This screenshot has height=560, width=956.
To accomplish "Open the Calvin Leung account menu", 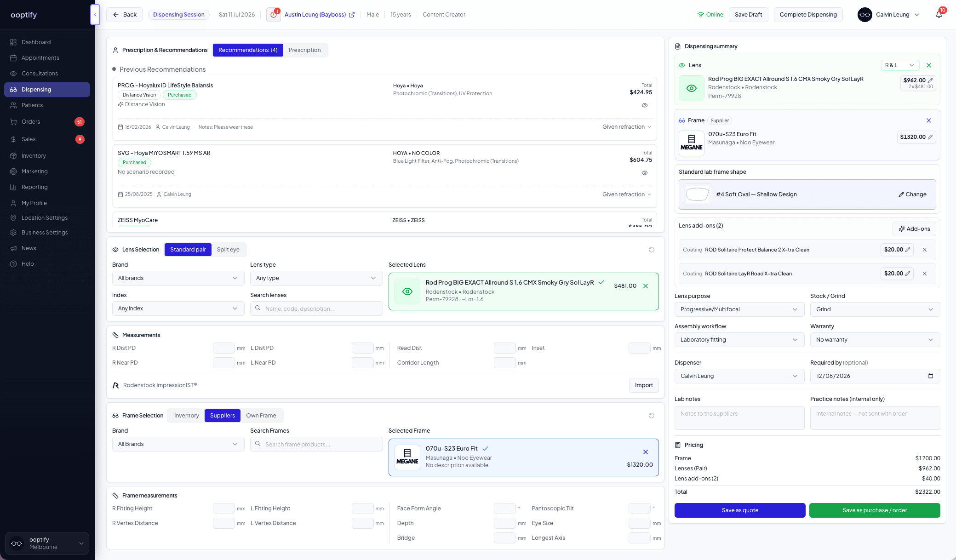I will tap(889, 15).
